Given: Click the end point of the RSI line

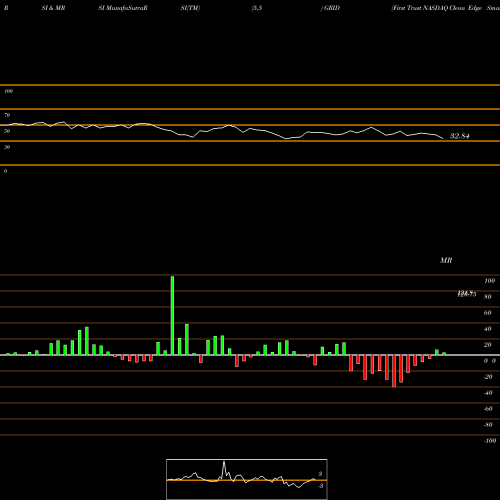Looking at the screenshot, I should tap(443, 139).
